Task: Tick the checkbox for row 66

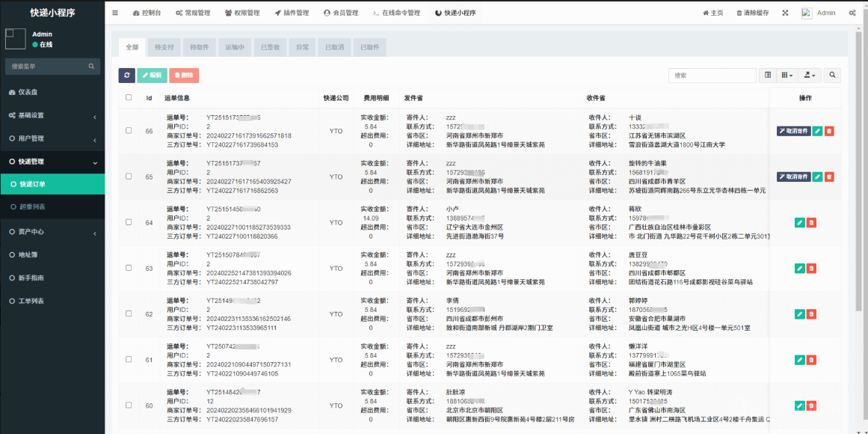Action: (129, 131)
